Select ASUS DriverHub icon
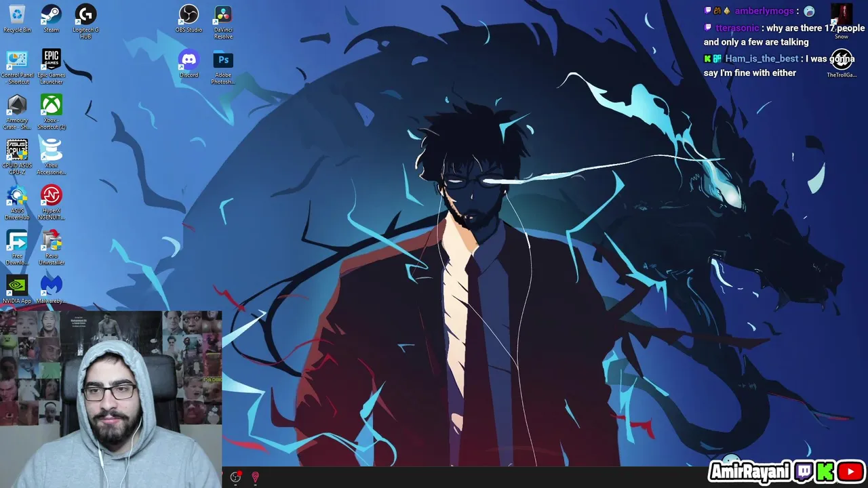 pos(17,203)
